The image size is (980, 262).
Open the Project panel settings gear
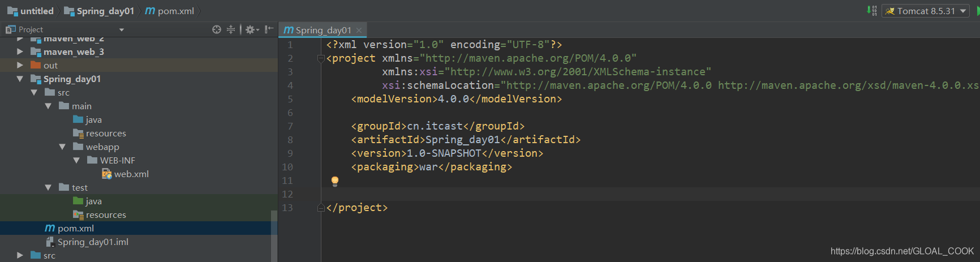coord(252,29)
